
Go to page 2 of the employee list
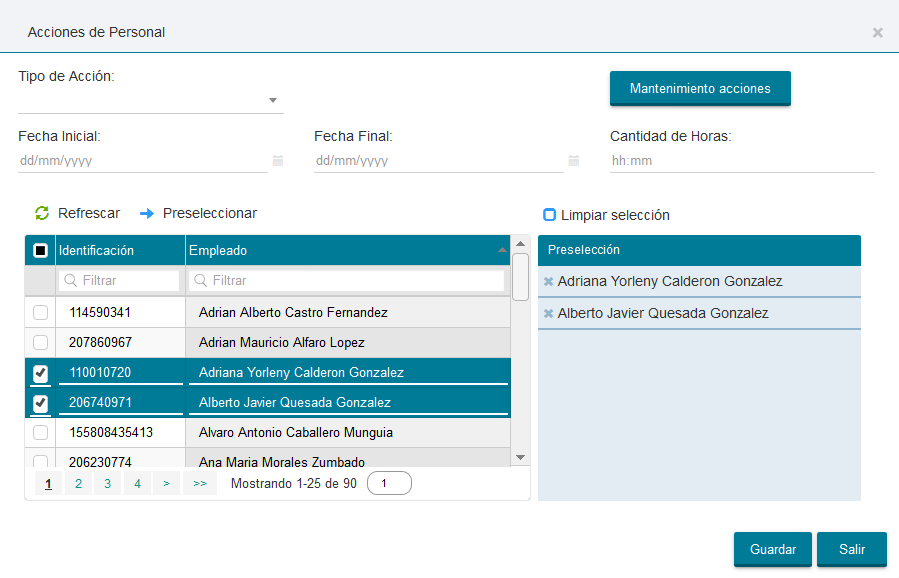coord(78,484)
